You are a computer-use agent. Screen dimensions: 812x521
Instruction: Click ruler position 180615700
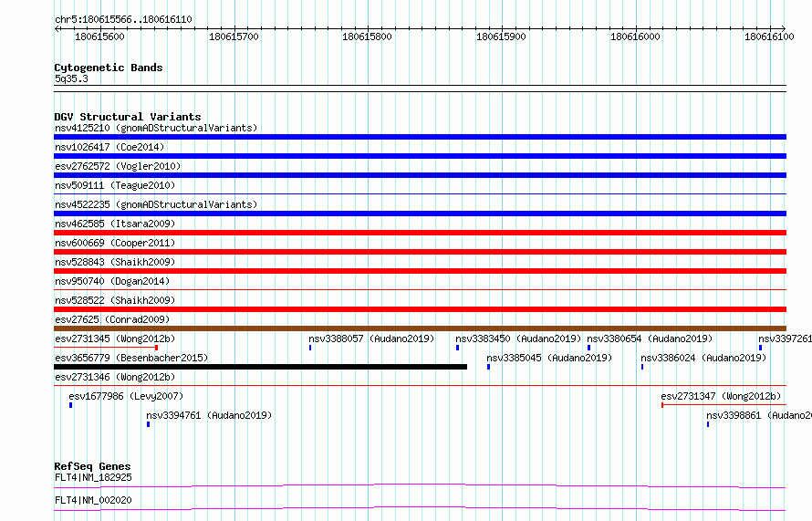tap(234, 36)
